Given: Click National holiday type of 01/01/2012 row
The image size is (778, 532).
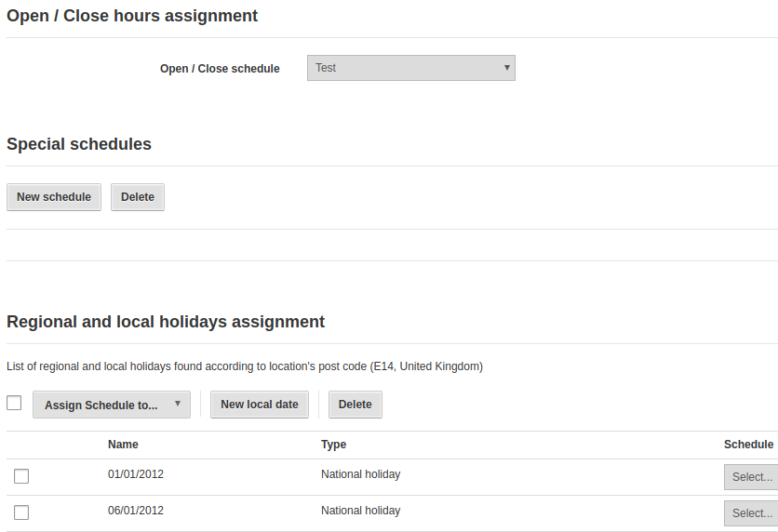Looking at the screenshot, I should point(361,474).
